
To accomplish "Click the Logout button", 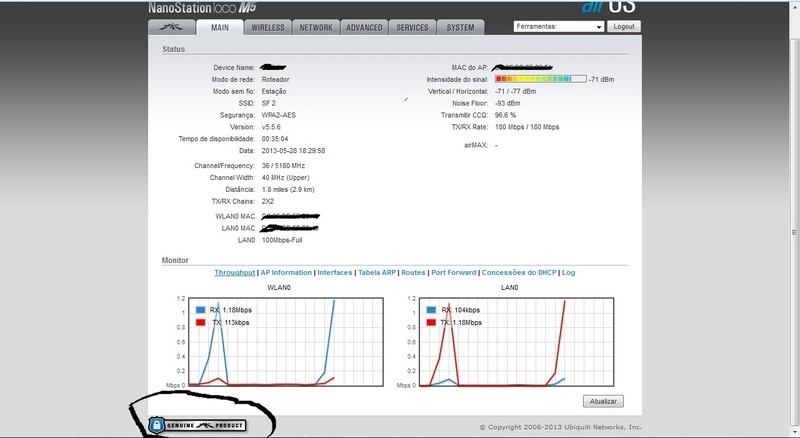I will click(x=623, y=27).
